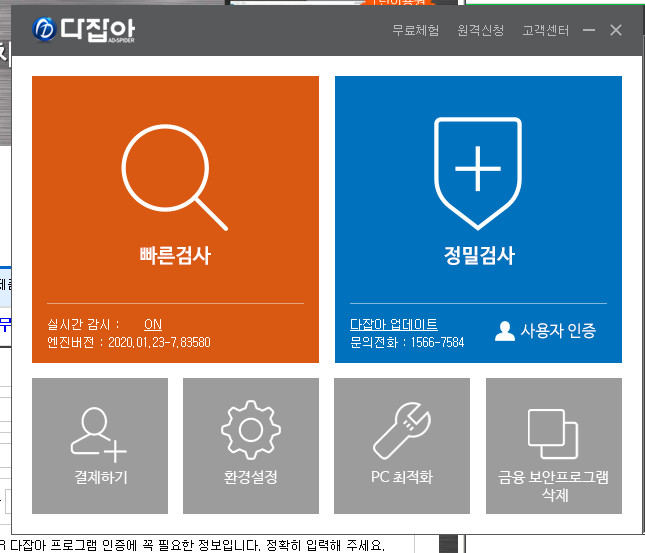Start quick scan via magnifying glass icon
645x553 pixels.
tap(174, 177)
